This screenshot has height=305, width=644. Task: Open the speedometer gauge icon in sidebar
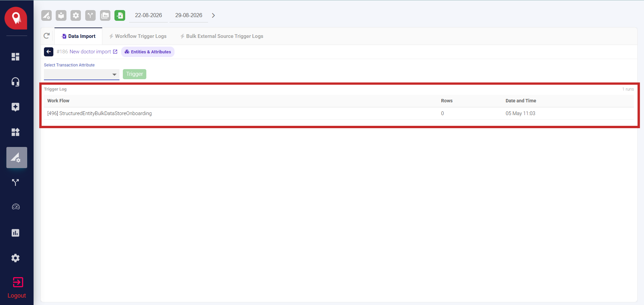click(x=16, y=207)
